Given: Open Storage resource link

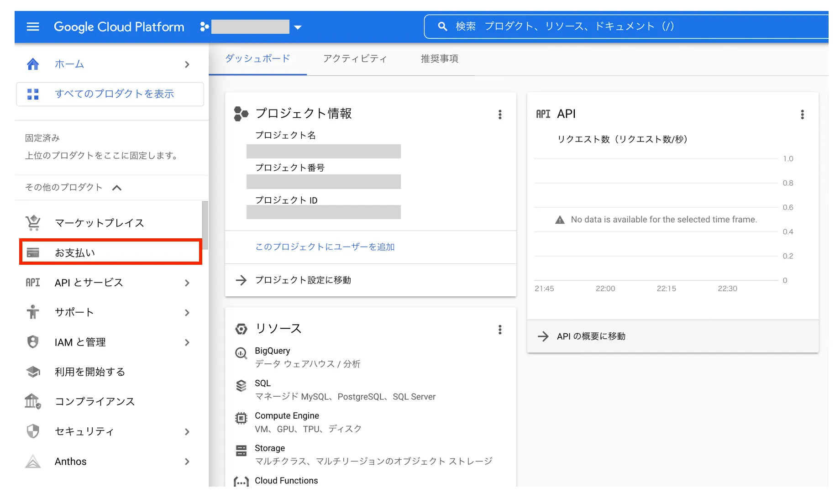Looking at the screenshot, I should [270, 448].
